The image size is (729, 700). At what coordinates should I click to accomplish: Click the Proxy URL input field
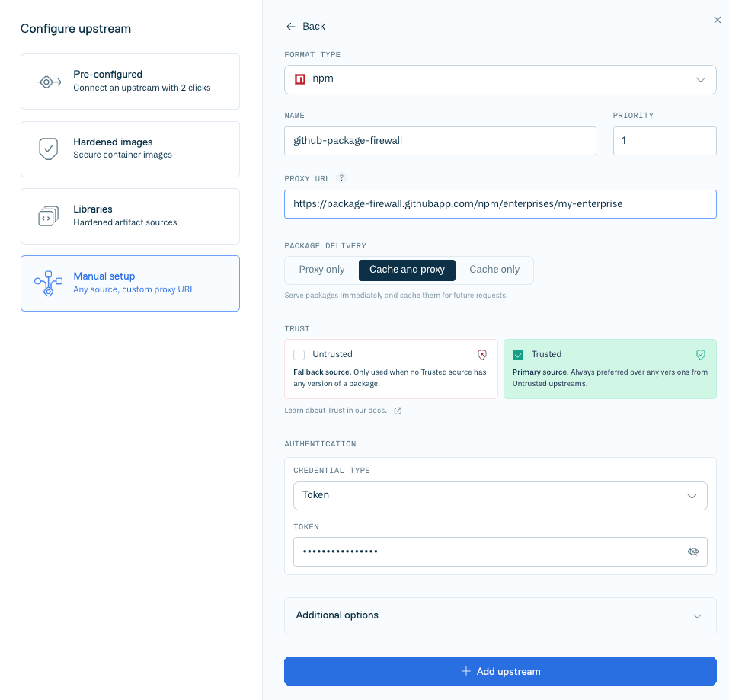(500, 204)
